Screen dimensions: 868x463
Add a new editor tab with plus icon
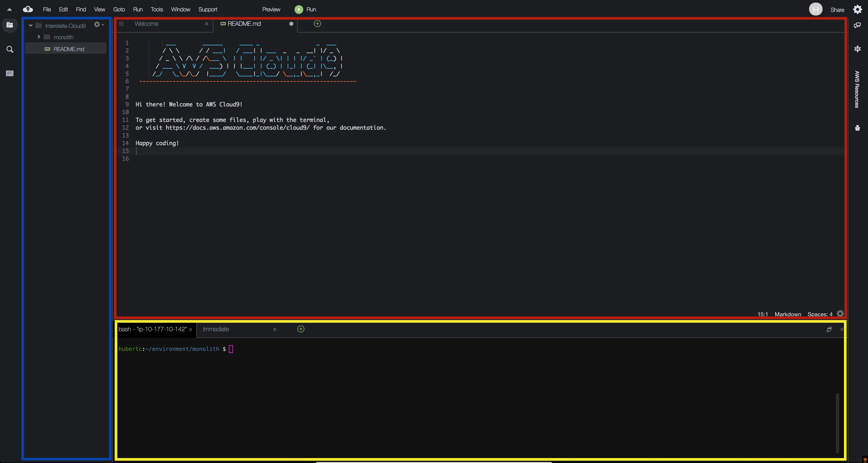[317, 24]
